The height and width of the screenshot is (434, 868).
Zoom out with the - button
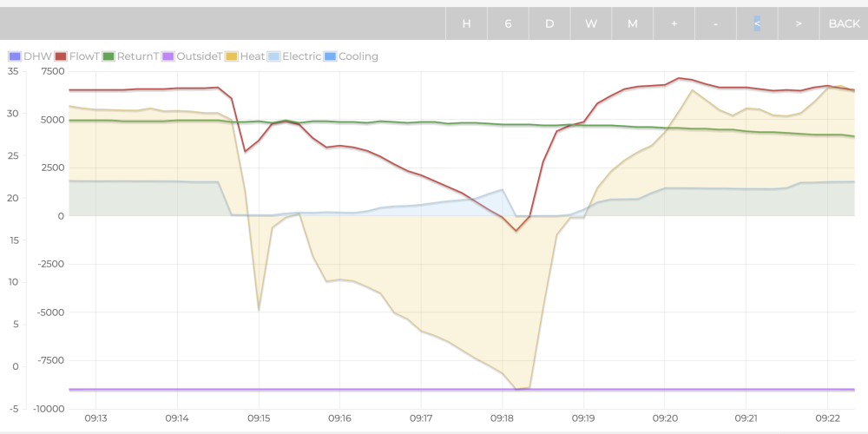click(715, 23)
